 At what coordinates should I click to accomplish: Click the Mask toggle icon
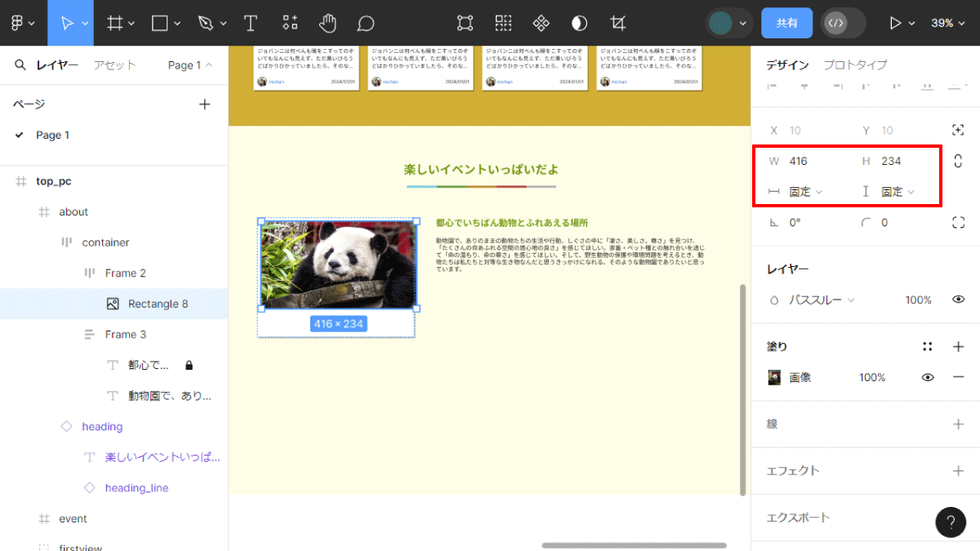coord(579,23)
